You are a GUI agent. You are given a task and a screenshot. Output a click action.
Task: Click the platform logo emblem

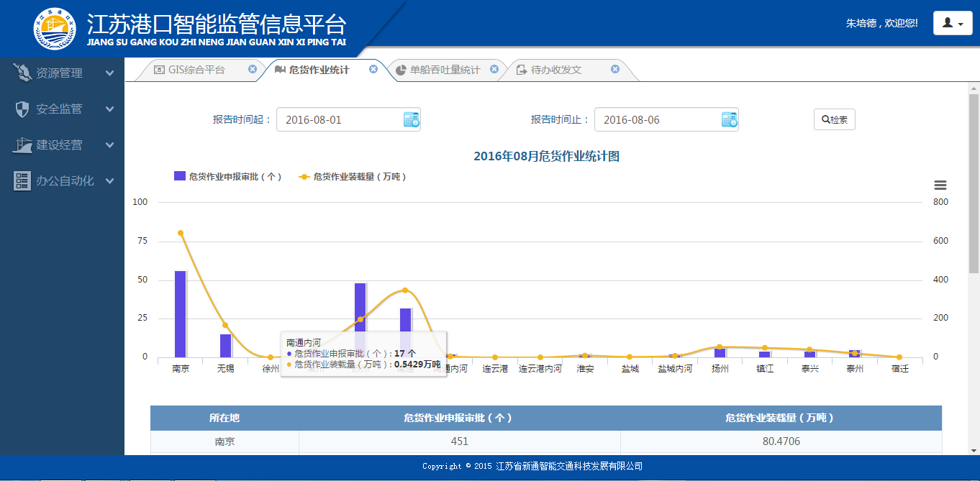54,29
